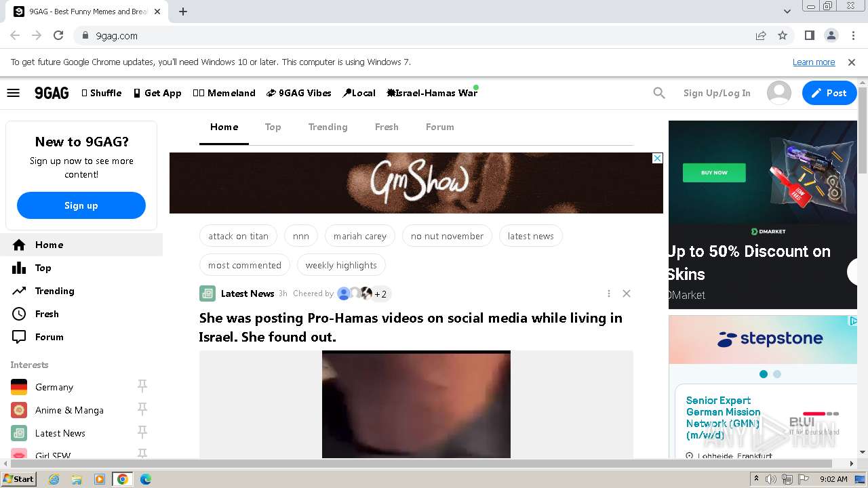868x488 pixels.
Task: Click the Latest News sidebar icon
Action: point(19,433)
